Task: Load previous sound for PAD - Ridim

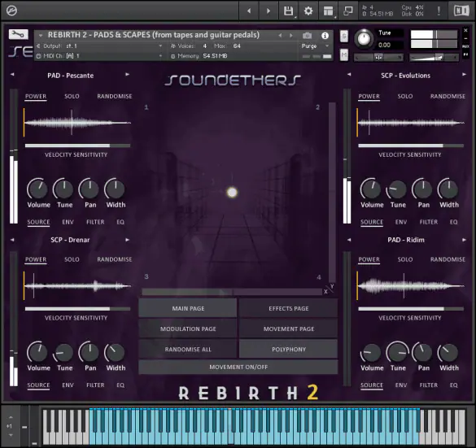Action: 349,240
